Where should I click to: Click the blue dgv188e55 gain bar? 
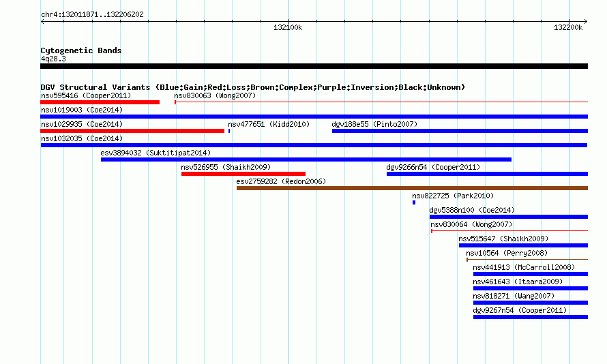click(x=460, y=131)
